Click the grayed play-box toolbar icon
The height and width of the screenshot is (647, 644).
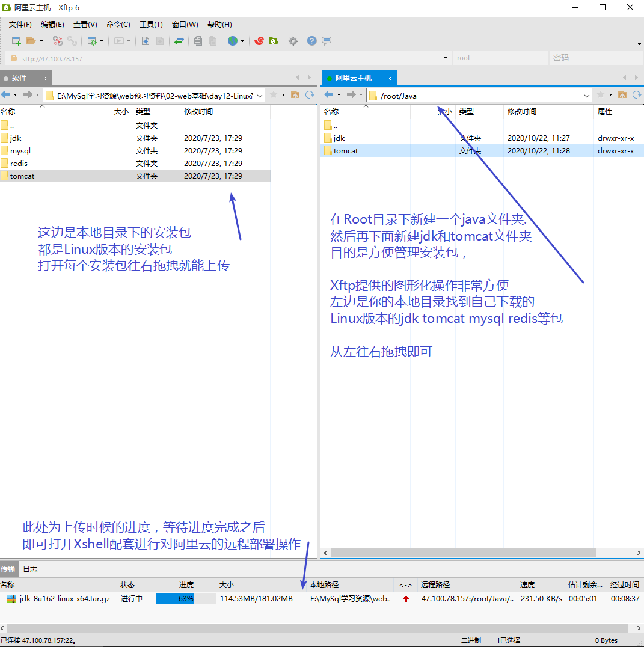(119, 41)
